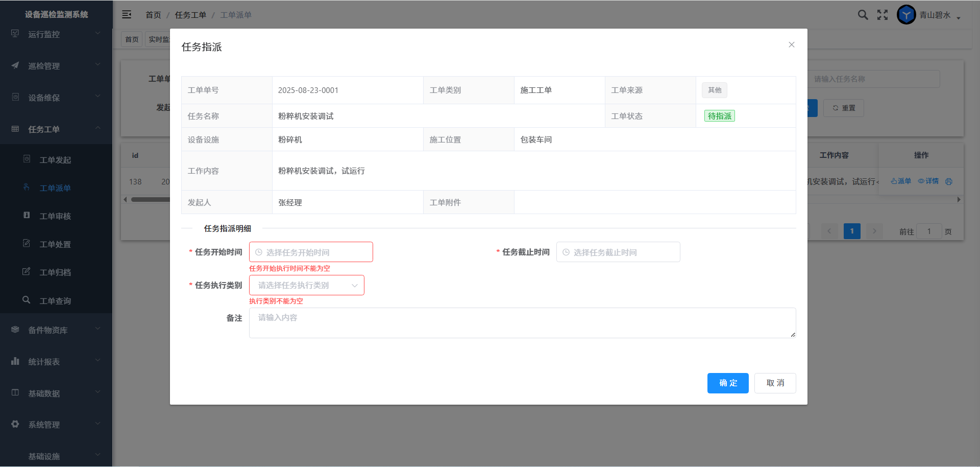This screenshot has width=980, height=467.
Task: Expand the 备件物资库 sidebar menu
Action: pyautogui.click(x=56, y=330)
